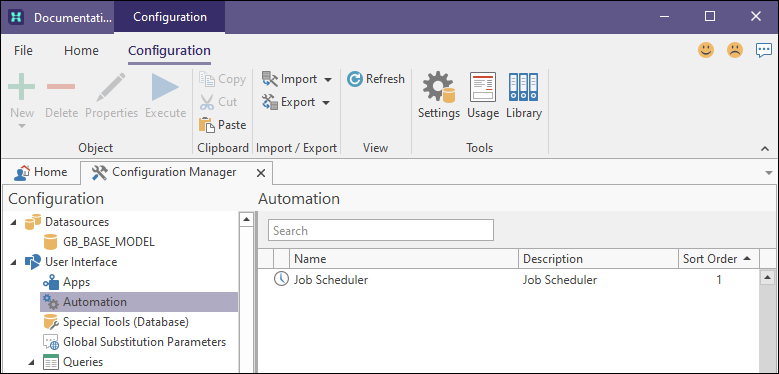Viewport: 779px width, 374px height.
Task: Click the User Interface node icon
Action: 33,262
